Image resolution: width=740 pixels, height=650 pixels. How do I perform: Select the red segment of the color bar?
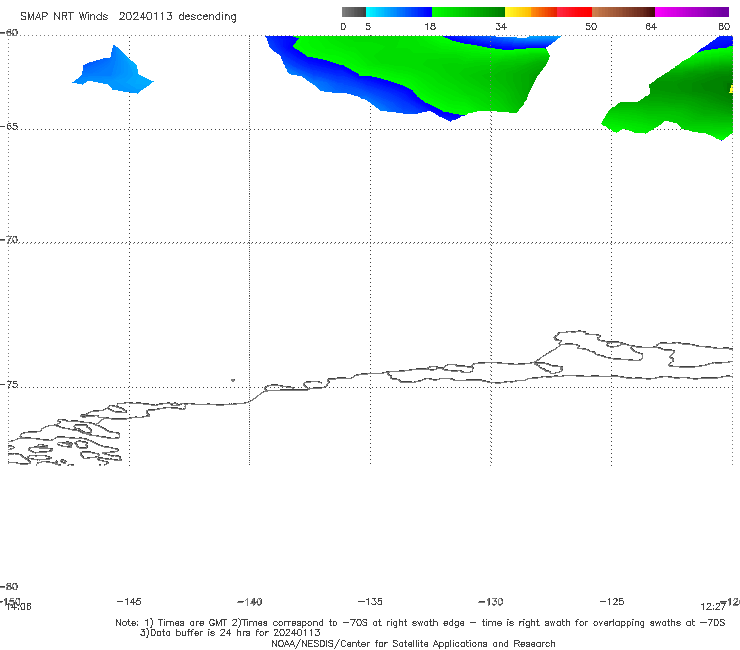click(x=574, y=12)
